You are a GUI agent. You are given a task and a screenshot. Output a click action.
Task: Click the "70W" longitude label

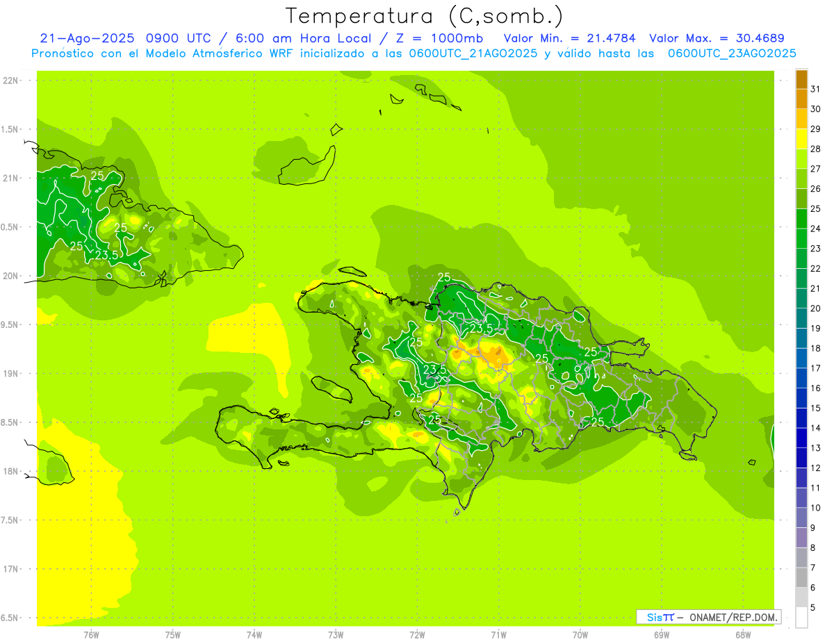click(580, 635)
